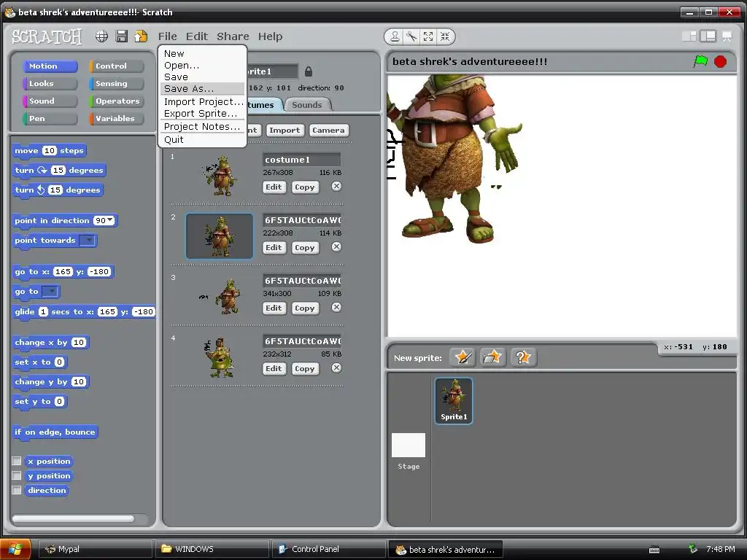
Task: Click the green flag to start
Action: click(700, 61)
